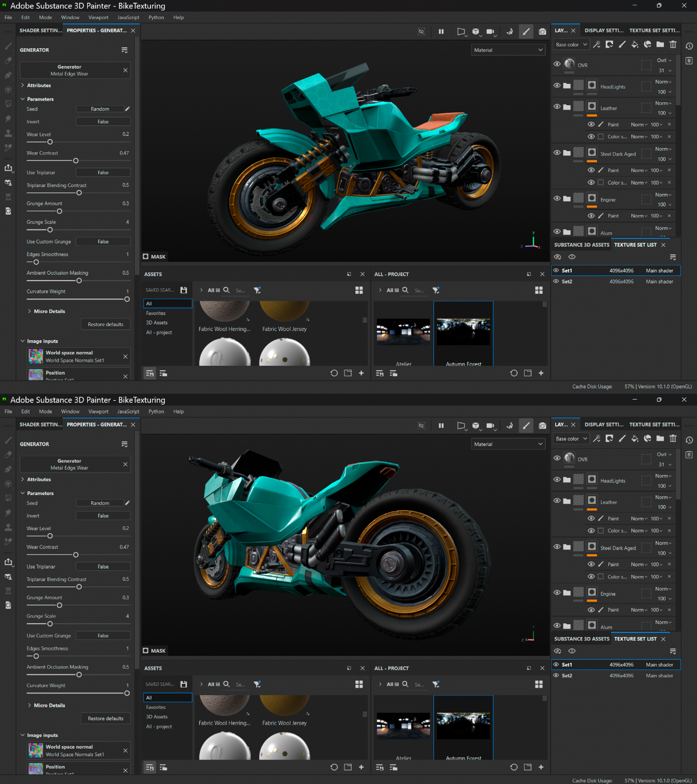697x784 pixels.
Task: Click Smart material icon in top Layers panel
Action: click(x=648, y=44)
